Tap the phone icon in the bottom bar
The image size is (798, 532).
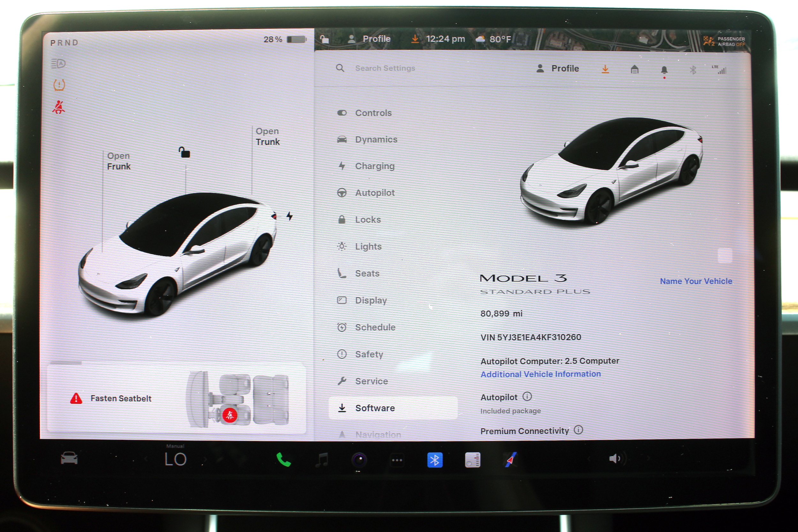point(283,460)
